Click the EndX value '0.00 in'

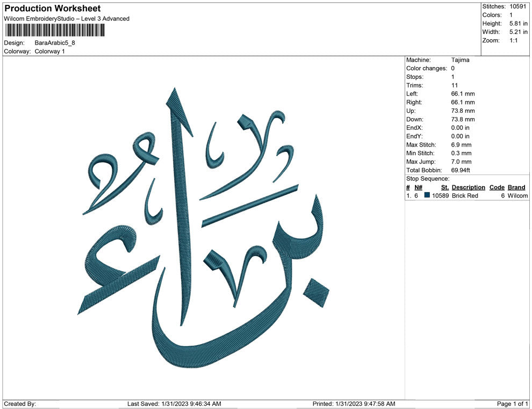461,128
